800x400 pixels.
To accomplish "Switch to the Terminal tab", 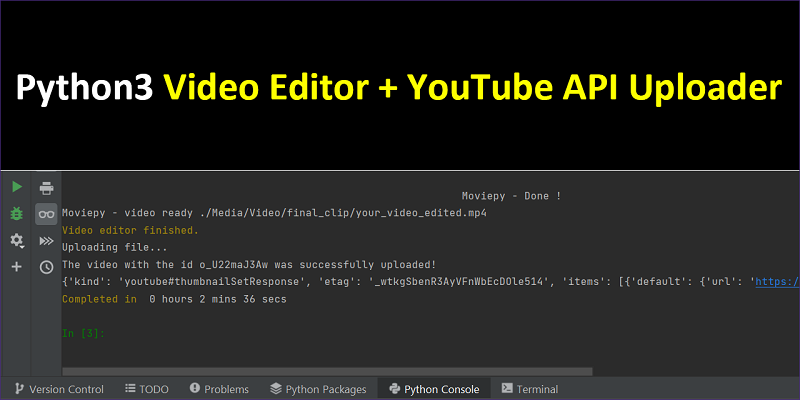I will (x=530, y=389).
